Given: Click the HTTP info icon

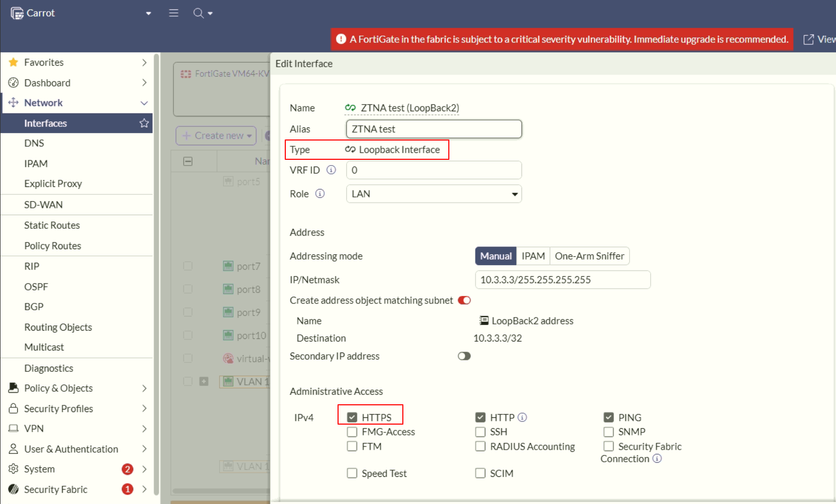Looking at the screenshot, I should click(522, 417).
